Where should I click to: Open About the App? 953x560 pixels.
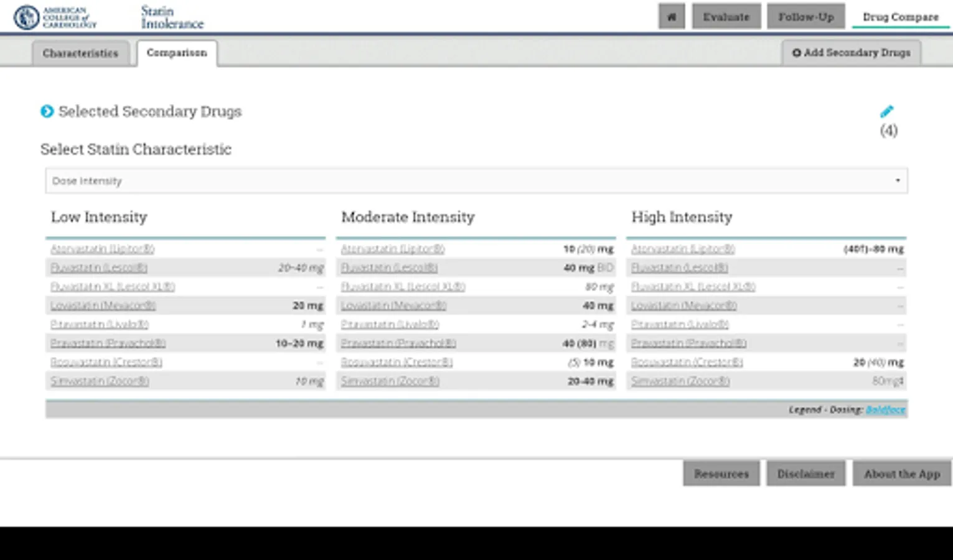tap(902, 474)
